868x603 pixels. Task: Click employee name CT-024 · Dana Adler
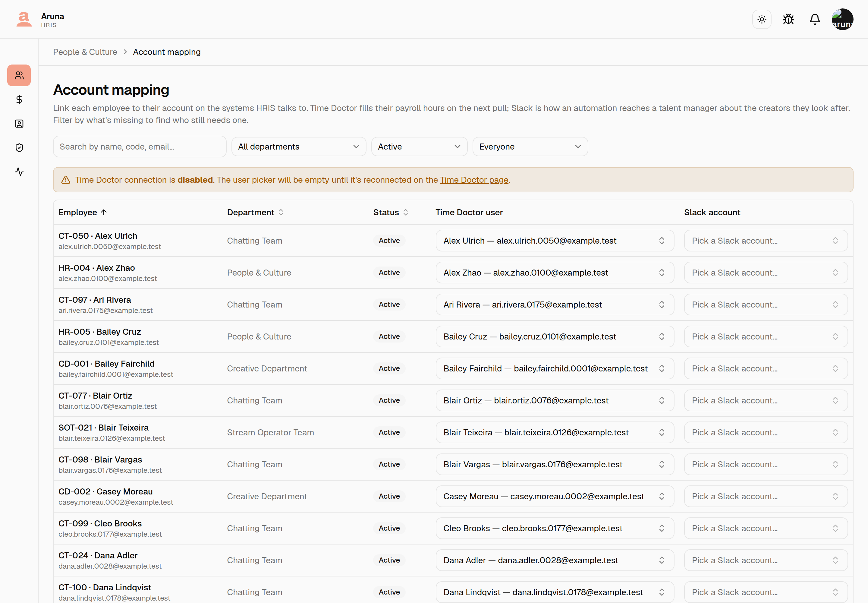[x=98, y=555]
